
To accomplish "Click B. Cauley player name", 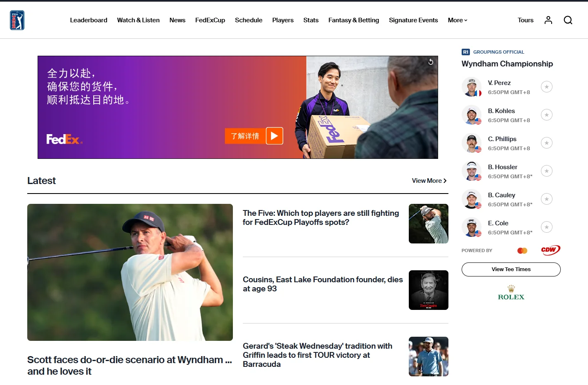I will tap(501, 195).
